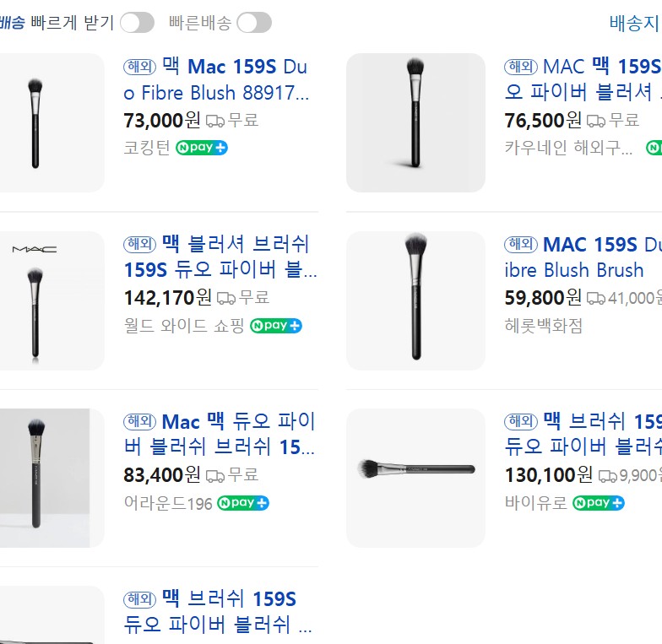The image size is (662, 644).
Task: Click Npay plus badge next to 코킹턴
Action: click(x=202, y=148)
